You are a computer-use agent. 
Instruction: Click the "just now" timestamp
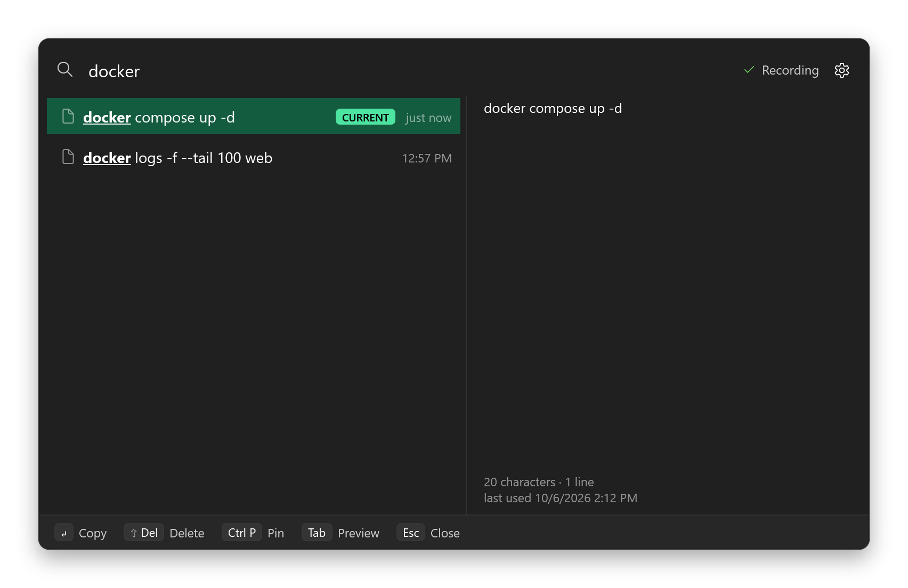click(428, 118)
